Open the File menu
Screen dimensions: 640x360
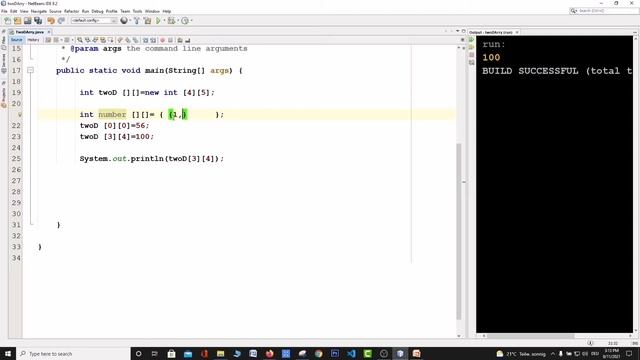[4, 11]
